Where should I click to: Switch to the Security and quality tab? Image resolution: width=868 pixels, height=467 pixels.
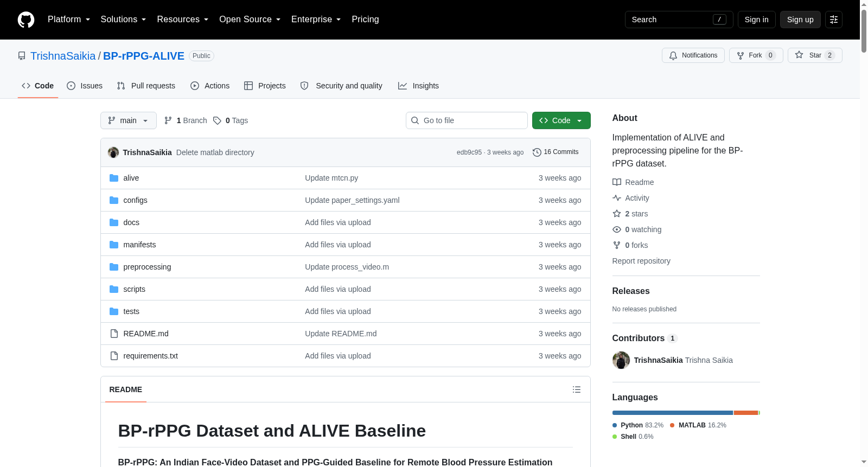click(x=341, y=86)
